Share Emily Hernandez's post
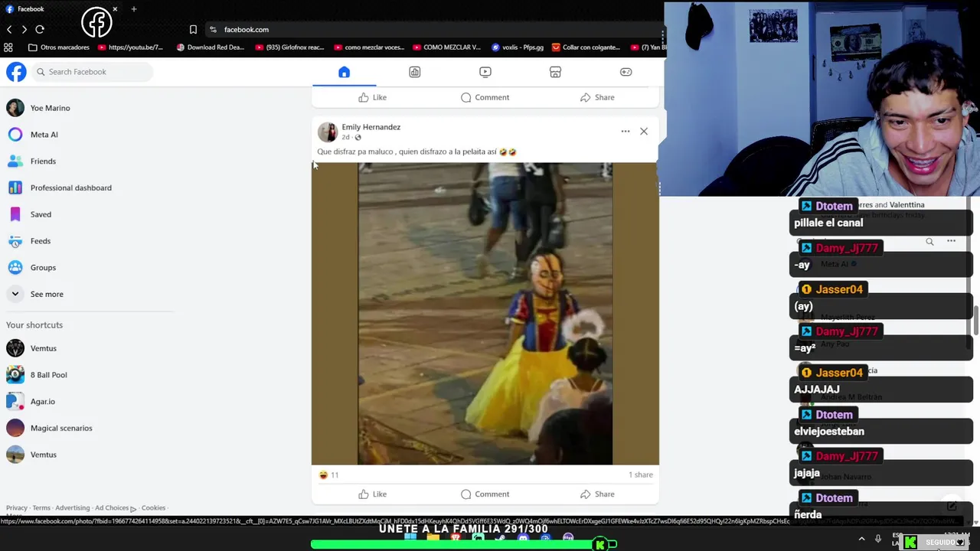Screen dimensions: 980x551 pyautogui.click(x=597, y=494)
